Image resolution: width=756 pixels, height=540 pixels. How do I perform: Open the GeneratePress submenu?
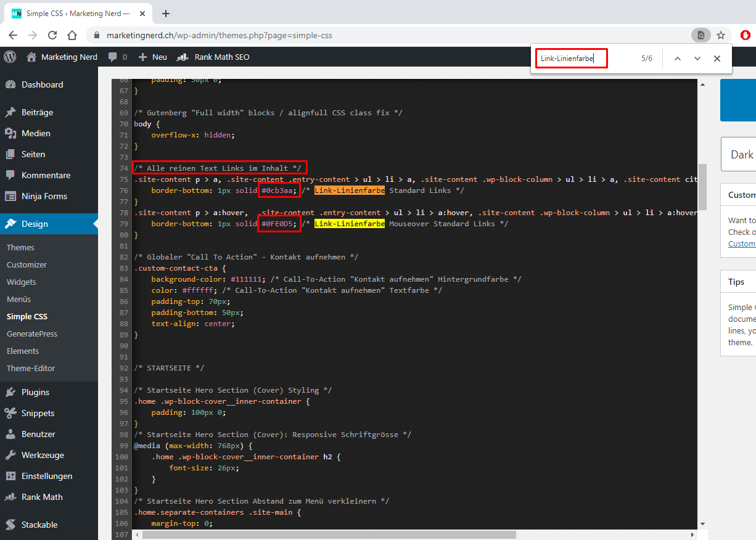point(32,333)
